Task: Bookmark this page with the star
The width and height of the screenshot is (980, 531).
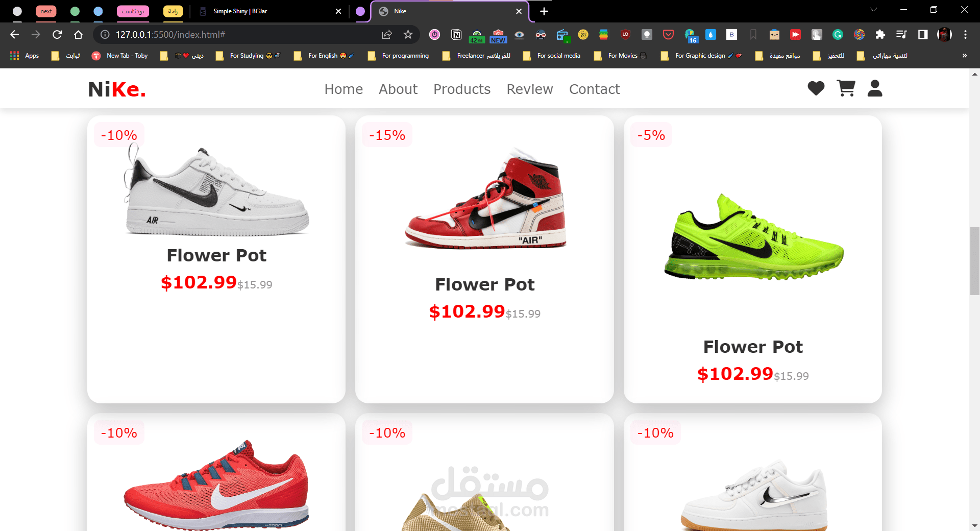Action: click(408, 34)
